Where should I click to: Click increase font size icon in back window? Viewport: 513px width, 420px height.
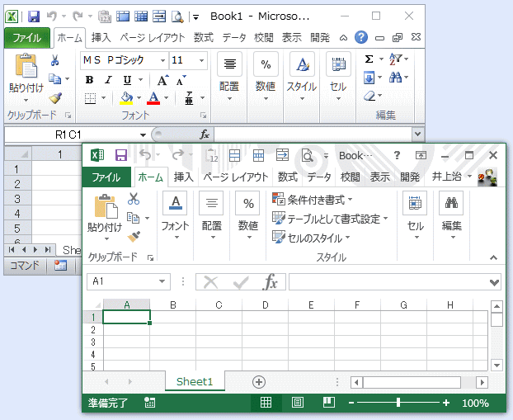pyautogui.click(x=162, y=80)
